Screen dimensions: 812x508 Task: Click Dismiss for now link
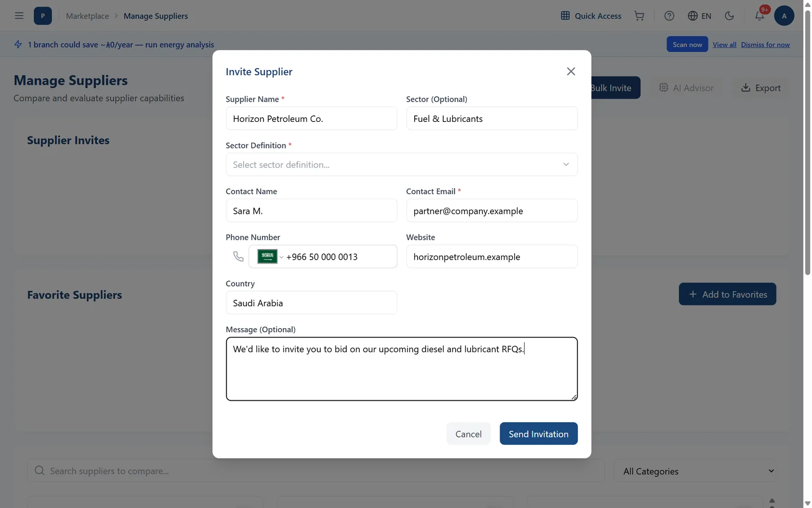coord(765,45)
